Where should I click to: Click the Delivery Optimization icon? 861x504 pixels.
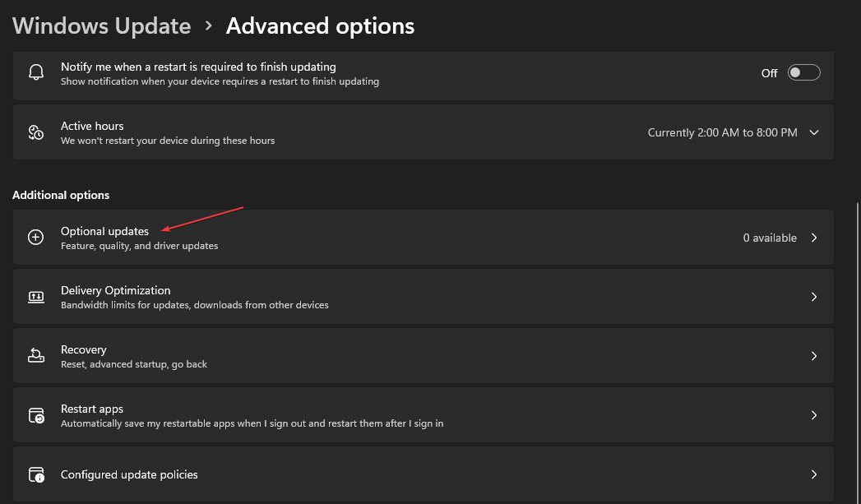(35, 296)
